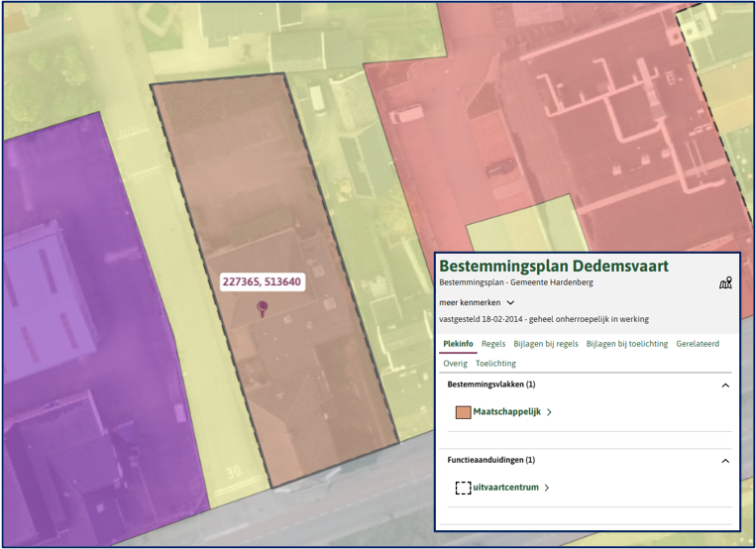Click the arrow next to Maatschappelijk
This screenshot has height=549, width=756.
tap(549, 412)
